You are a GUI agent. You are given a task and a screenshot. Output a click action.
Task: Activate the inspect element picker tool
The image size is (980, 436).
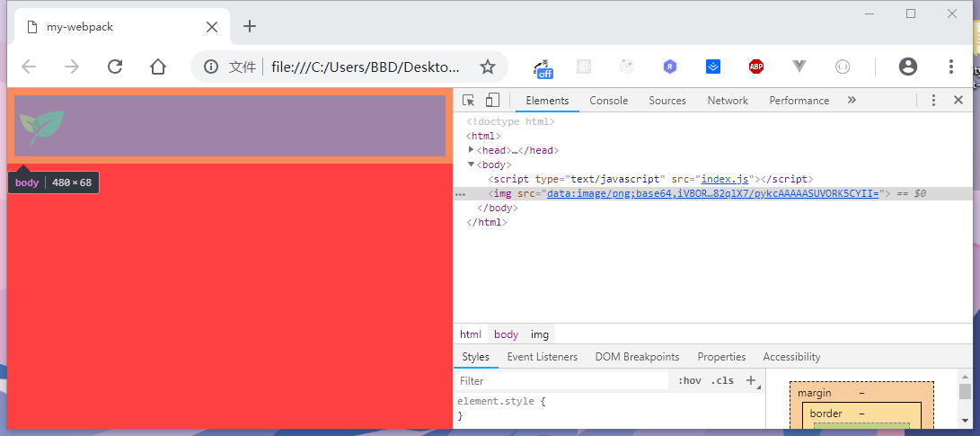pos(469,100)
